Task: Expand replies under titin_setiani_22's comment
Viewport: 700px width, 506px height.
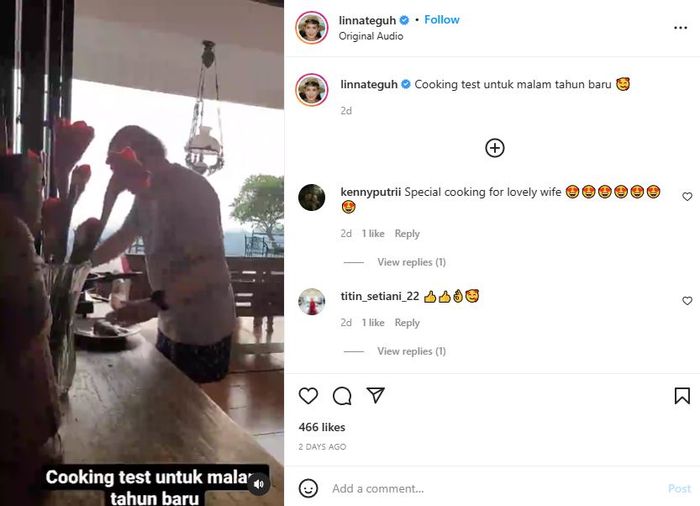Action: pos(411,351)
